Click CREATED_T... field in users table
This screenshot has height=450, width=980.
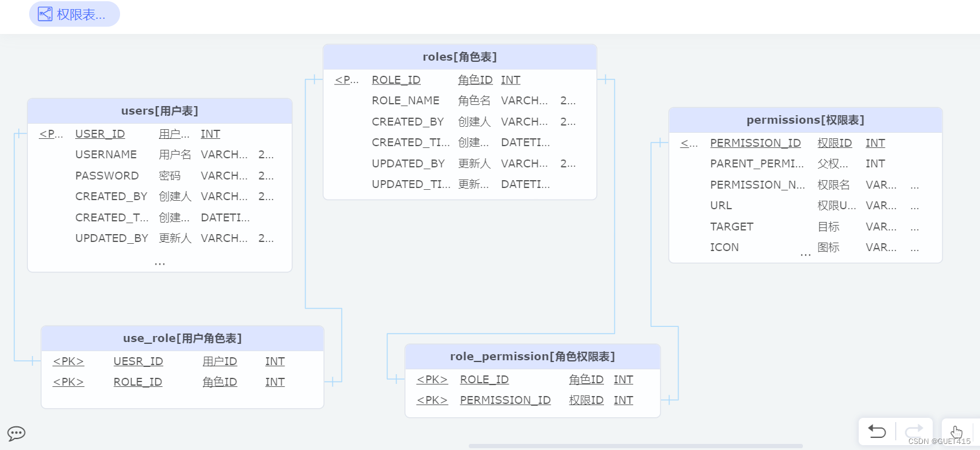click(112, 218)
